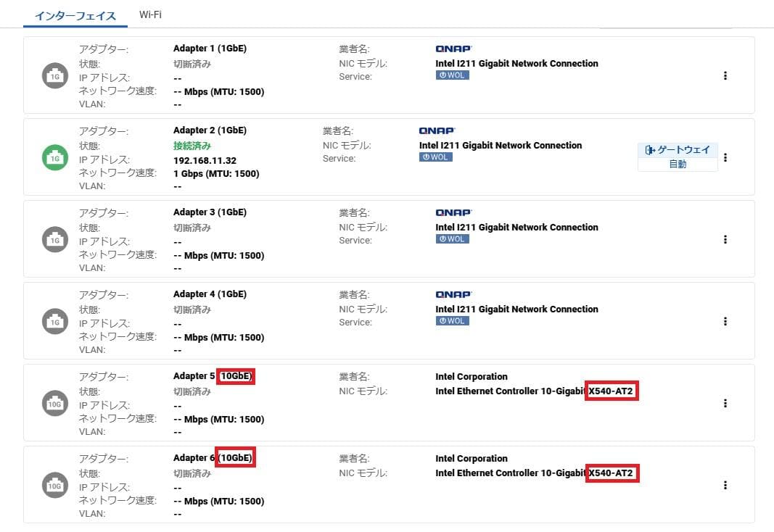Viewport: 774px width, 532px height.
Task: Click the Adapter 5 10G port icon
Action: point(54,404)
